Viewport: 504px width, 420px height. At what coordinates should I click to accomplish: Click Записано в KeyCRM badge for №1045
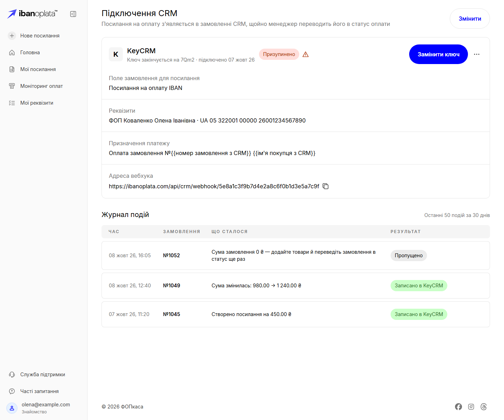[419, 314]
